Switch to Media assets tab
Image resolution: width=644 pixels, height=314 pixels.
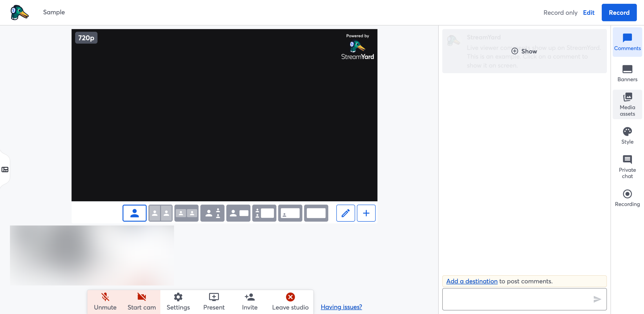tap(627, 104)
